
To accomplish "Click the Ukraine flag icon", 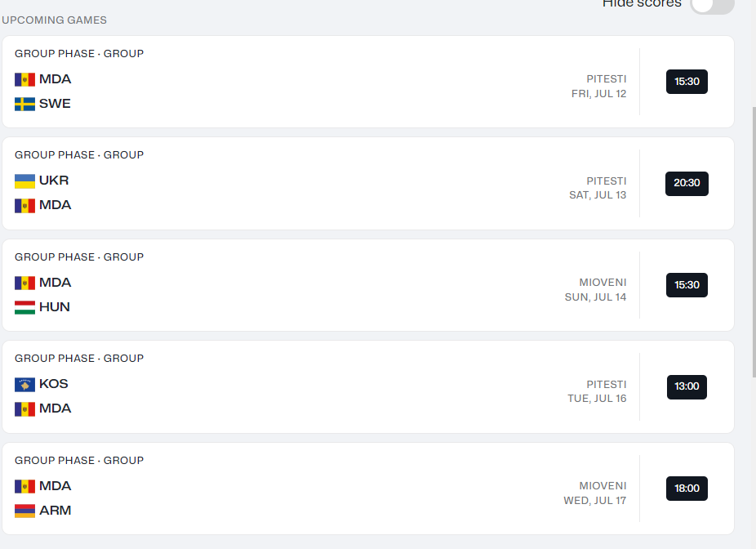I will tap(24, 181).
